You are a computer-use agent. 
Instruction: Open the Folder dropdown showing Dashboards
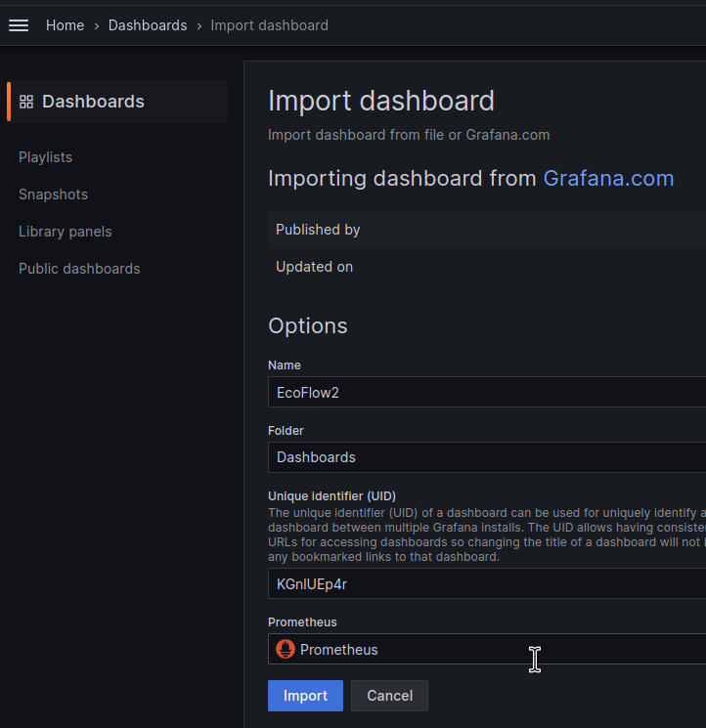point(487,457)
